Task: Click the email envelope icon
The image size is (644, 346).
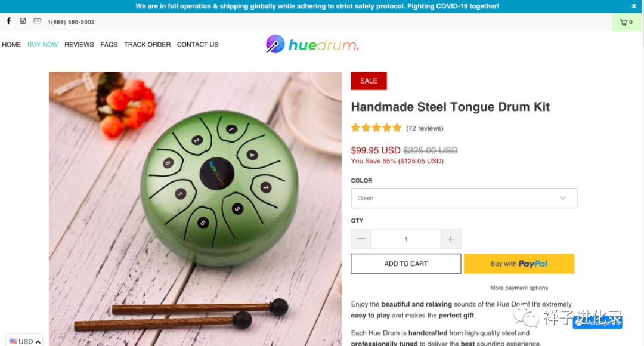Action: coord(38,21)
